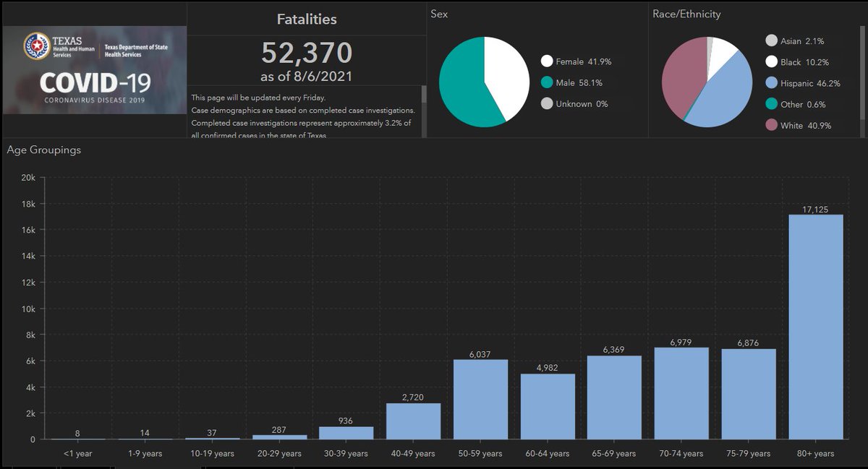
Task: Click the 6,369 bar value label
Action: [x=614, y=349]
